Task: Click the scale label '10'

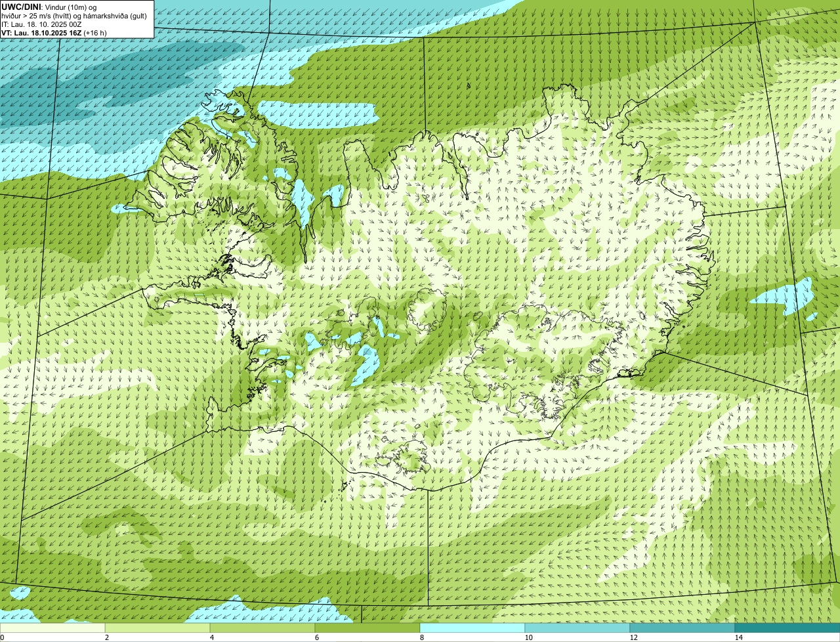Action: click(528, 637)
